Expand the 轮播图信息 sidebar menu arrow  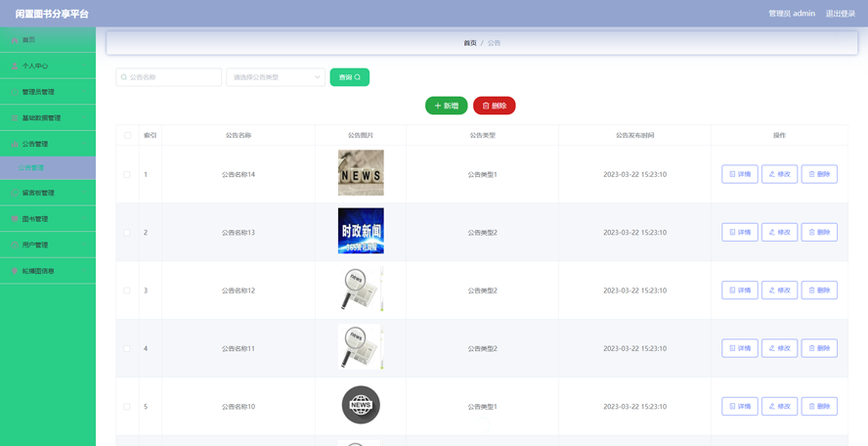tap(84, 271)
